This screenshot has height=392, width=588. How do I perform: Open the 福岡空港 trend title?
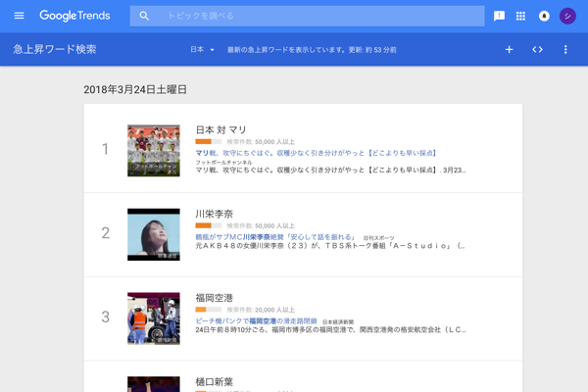click(214, 298)
